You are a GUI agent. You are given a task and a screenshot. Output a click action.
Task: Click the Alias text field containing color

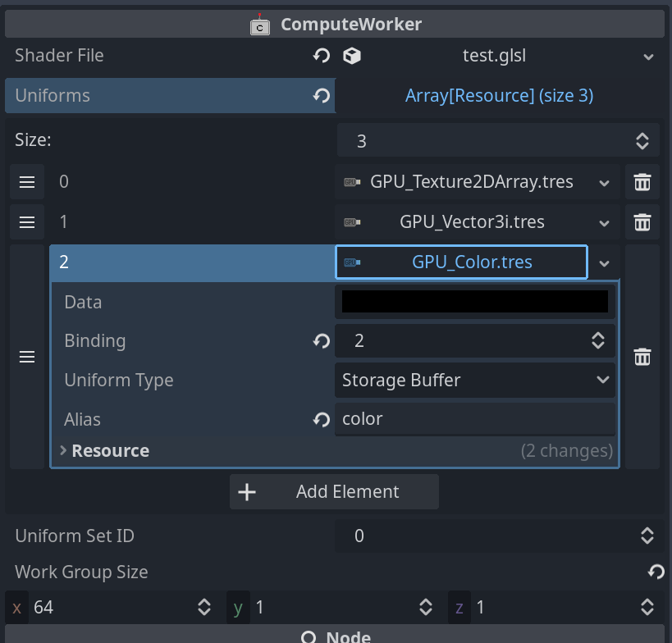click(x=475, y=419)
